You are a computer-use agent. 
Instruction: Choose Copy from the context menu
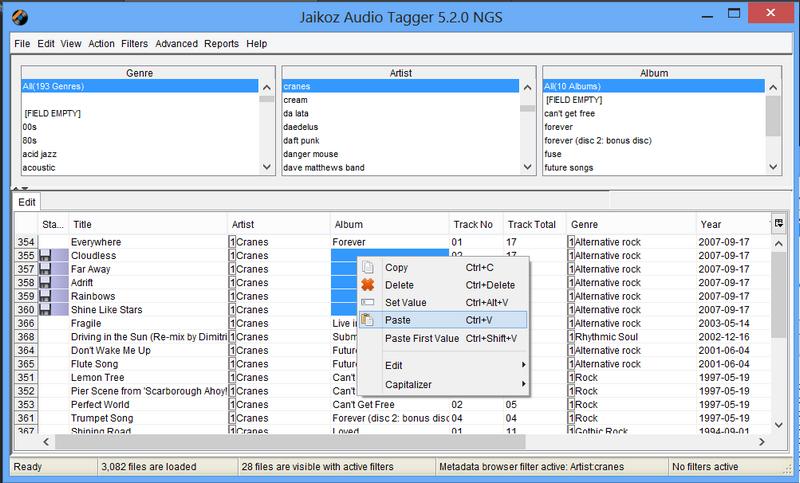(443, 267)
